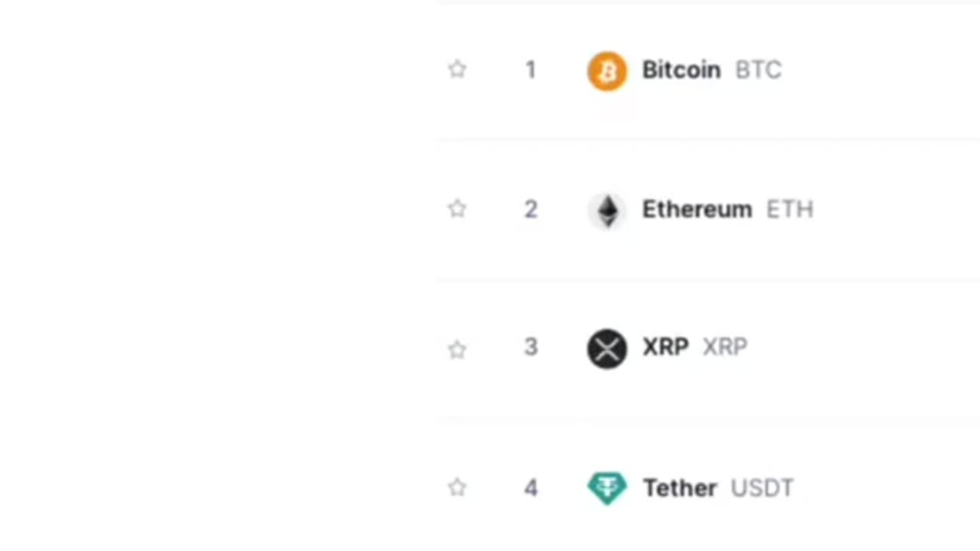Click the green Tether logo icon
Image resolution: width=980 pixels, height=551 pixels.
click(x=607, y=488)
